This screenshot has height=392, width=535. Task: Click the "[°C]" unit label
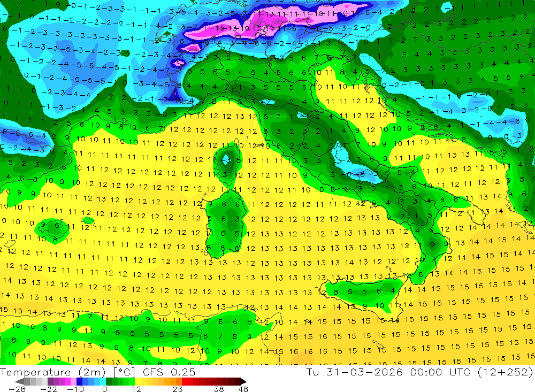click(x=124, y=372)
